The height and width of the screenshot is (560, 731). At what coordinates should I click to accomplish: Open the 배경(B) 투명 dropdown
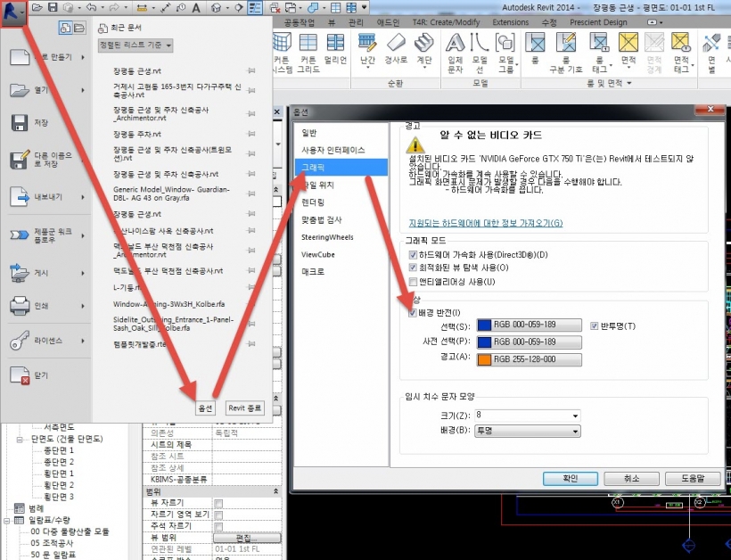pos(527,431)
